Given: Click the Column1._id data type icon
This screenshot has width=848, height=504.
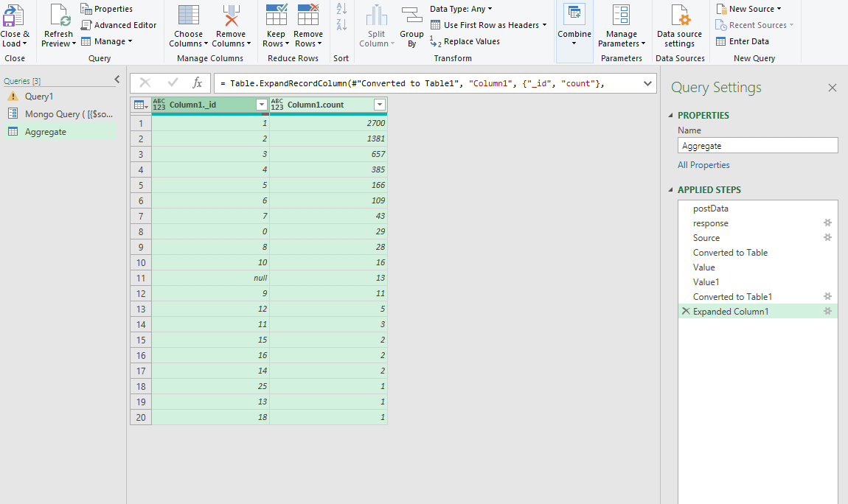Looking at the screenshot, I should coord(159,105).
